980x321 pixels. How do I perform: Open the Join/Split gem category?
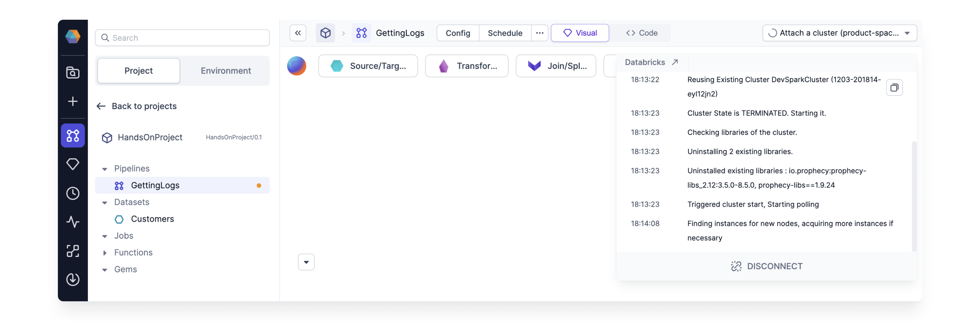pos(555,66)
